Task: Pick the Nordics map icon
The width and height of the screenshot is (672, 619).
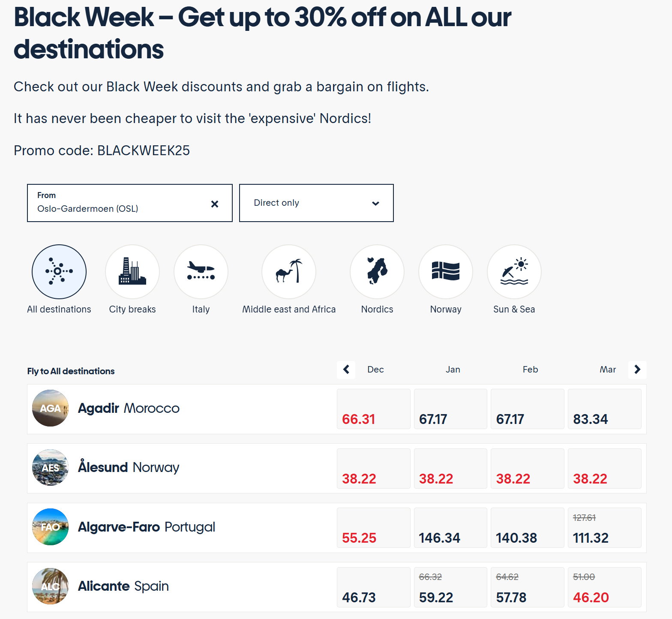Action: point(377,272)
